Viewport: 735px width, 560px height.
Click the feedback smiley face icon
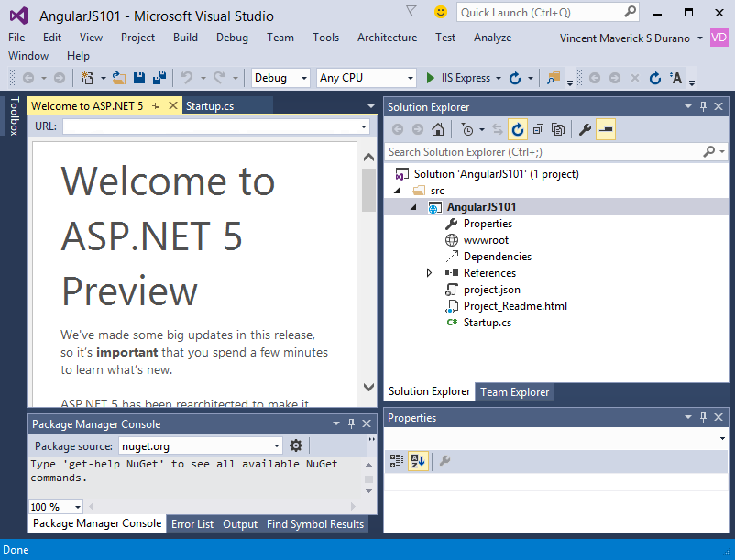441,12
